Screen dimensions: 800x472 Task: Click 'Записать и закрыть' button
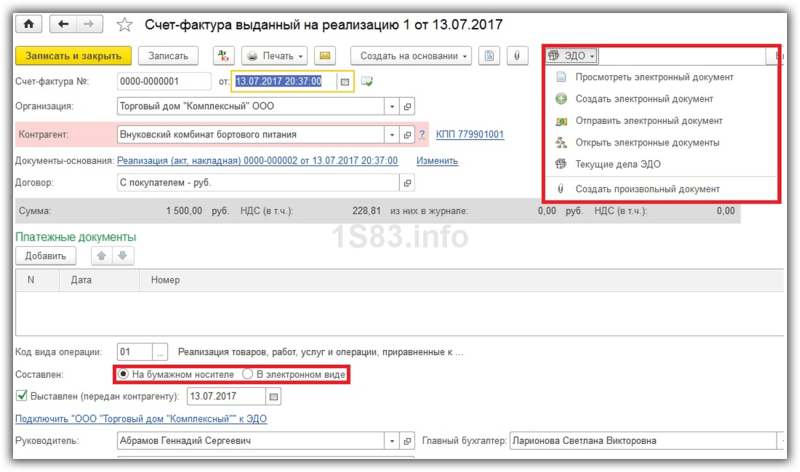pos(73,56)
